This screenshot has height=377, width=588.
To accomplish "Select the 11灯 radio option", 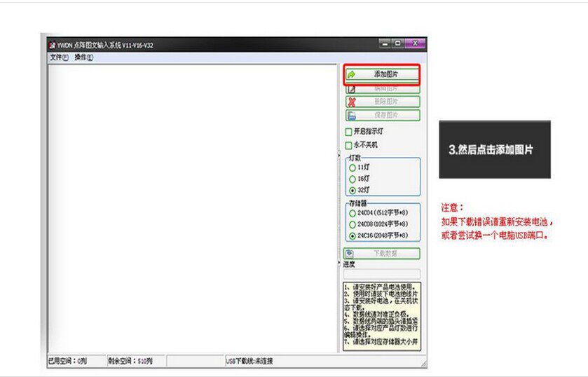I will click(x=352, y=167).
